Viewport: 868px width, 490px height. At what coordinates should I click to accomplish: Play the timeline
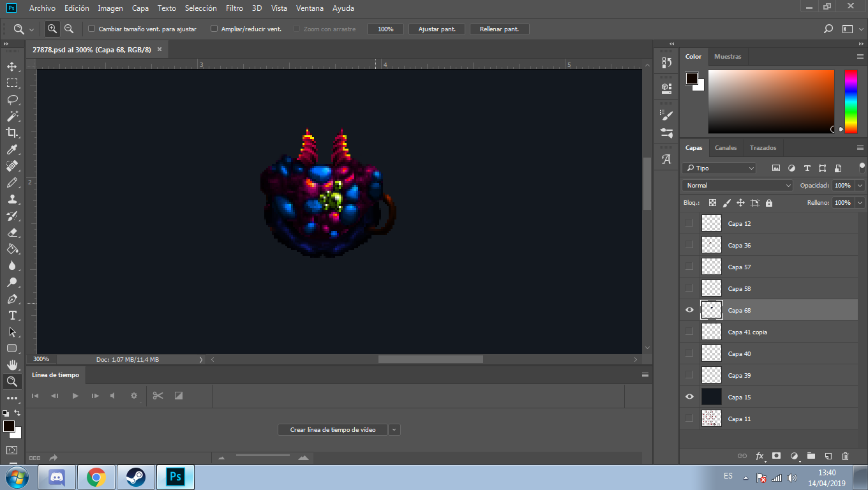(x=75, y=396)
